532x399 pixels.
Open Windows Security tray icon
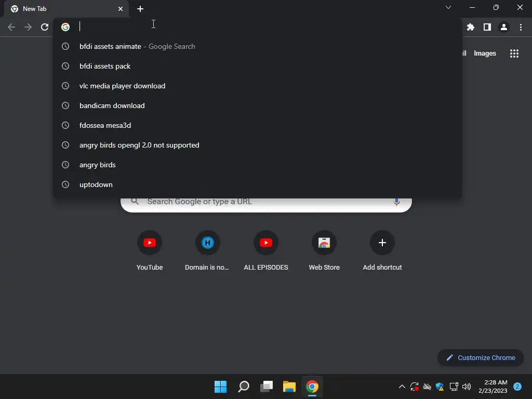440,387
